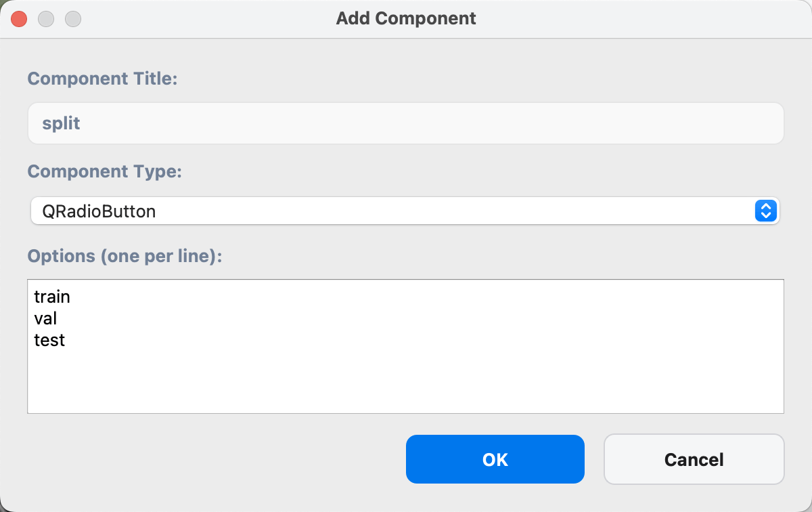This screenshot has height=512, width=812.
Task: Click the gray zoom button in the title bar
Action: (x=73, y=19)
